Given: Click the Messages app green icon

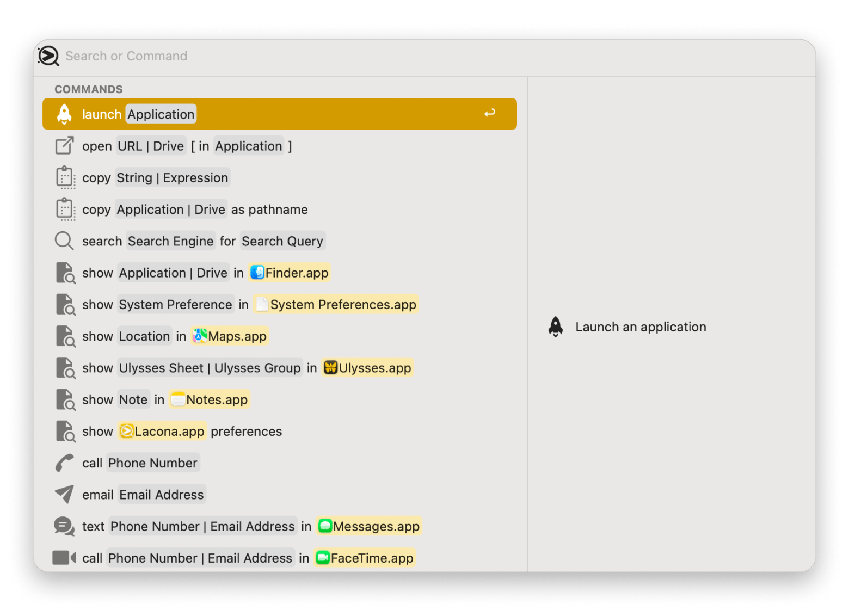Looking at the screenshot, I should [x=325, y=526].
